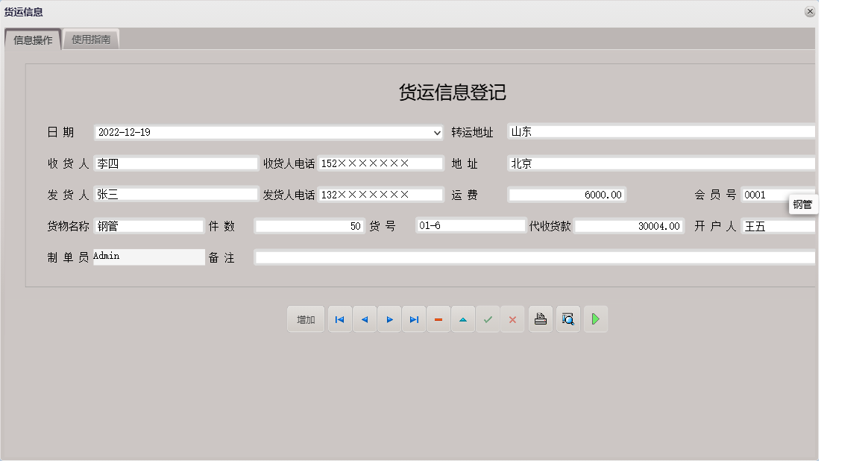This screenshot has width=868, height=461.
Task: Select the 收货人 field showing 李四
Action: pyautogui.click(x=175, y=163)
